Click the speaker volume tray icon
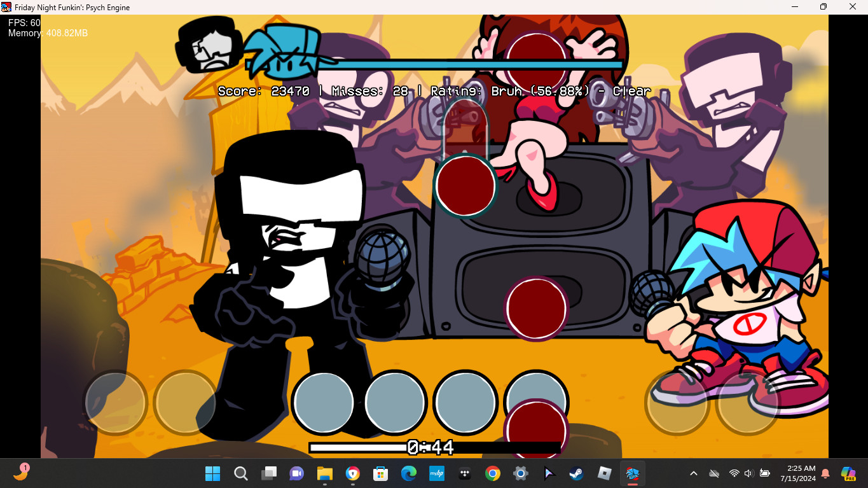 pyautogui.click(x=749, y=473)
